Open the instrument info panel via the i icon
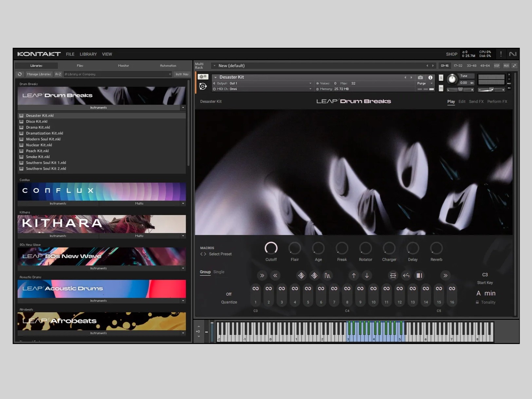 [431, 78]
